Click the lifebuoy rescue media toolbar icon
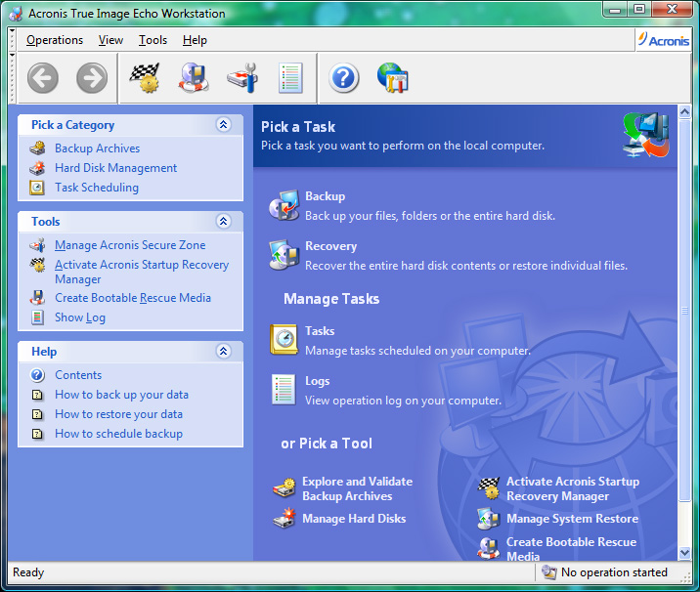Image resolution: width=700 pixels, height=592 pixels. tap(194, 78)
